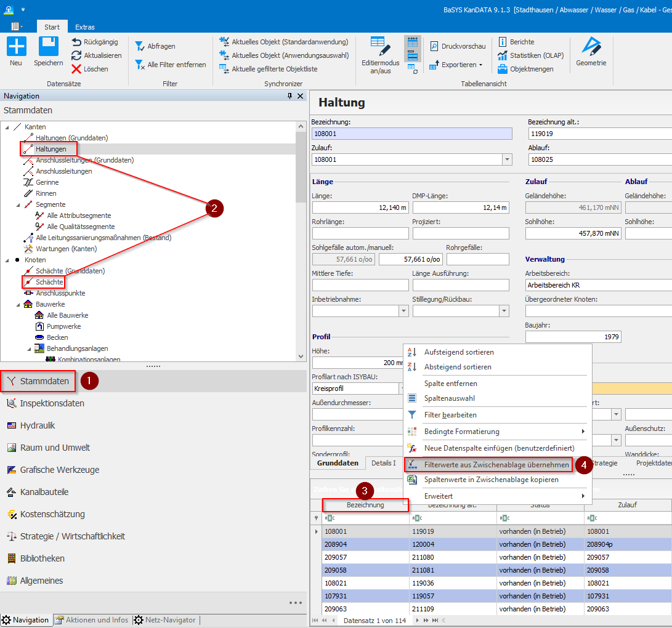Open Berichte reports in ribbon
672x628 pixels.
pos(503,42)
